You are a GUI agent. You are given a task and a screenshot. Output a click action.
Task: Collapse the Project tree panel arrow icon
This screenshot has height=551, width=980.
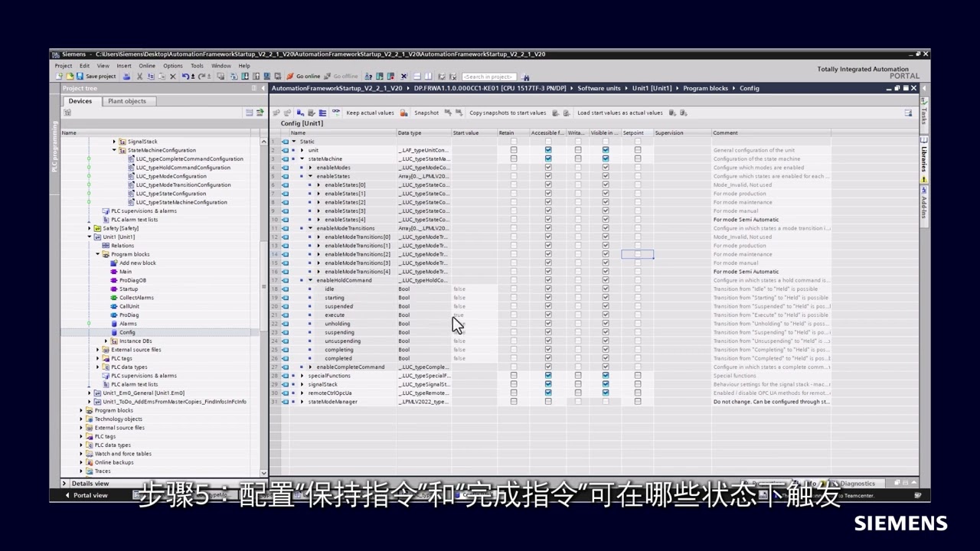coord(263,88)
